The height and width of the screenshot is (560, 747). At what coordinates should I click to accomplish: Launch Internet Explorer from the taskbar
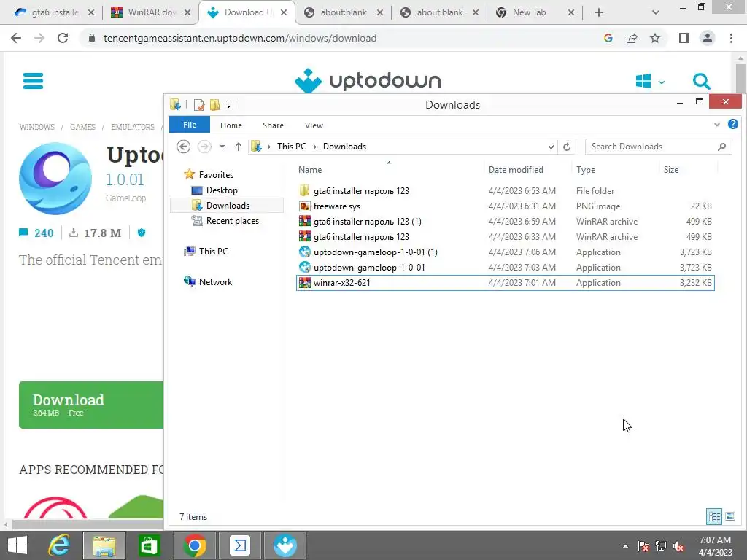click(58, 545)
